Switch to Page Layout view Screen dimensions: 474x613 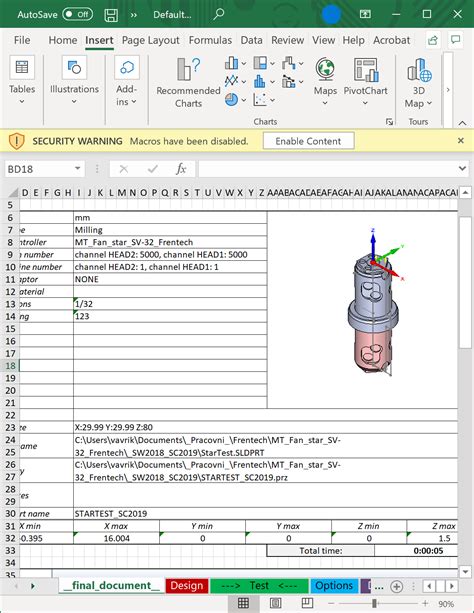click(275, 603)
